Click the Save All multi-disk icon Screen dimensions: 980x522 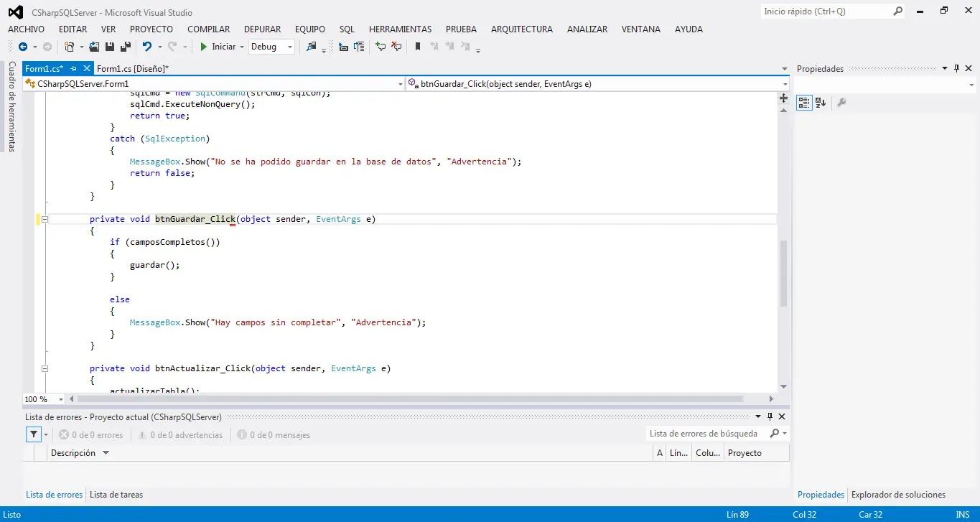coord(126,47)
